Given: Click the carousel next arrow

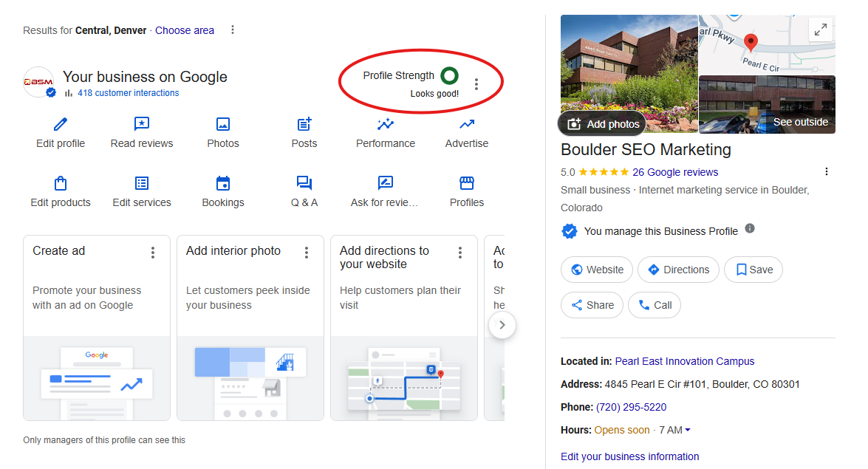Looking at the screenshot, I should 502,324.
